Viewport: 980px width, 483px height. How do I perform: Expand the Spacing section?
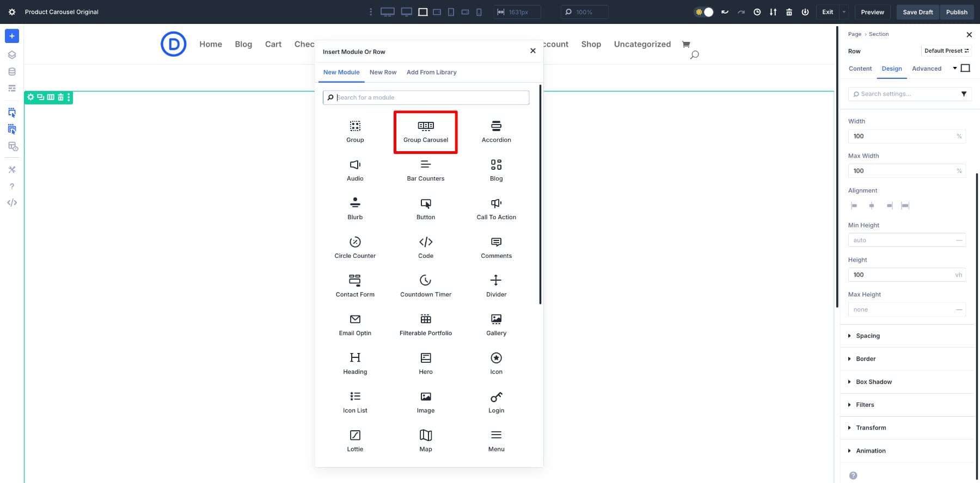[x=906, y=336]
